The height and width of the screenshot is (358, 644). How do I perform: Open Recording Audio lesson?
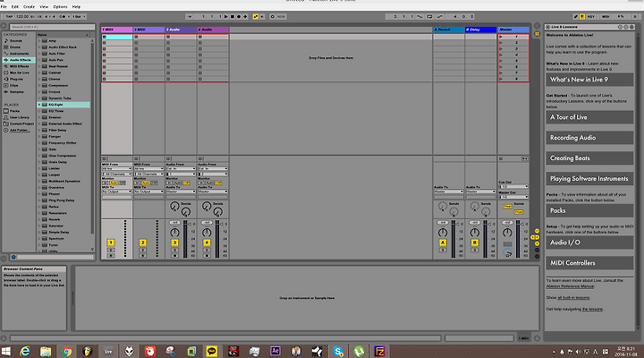point(589,138)
